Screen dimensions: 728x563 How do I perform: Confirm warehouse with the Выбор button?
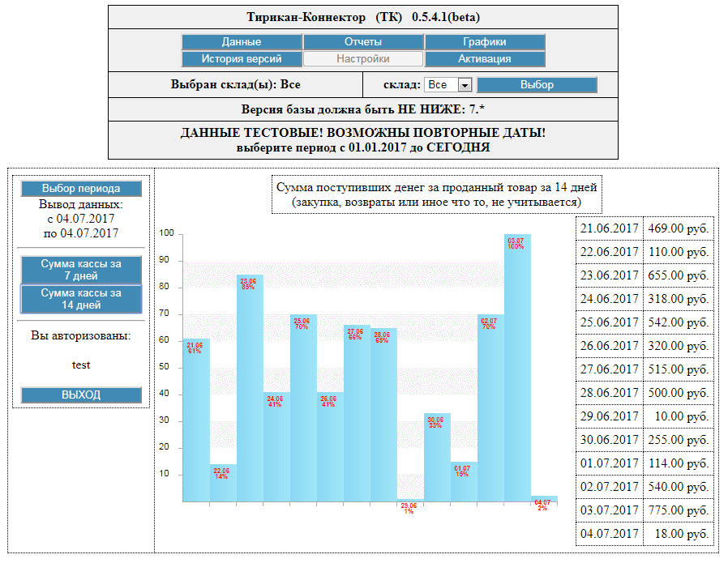[x=537, y=85]
